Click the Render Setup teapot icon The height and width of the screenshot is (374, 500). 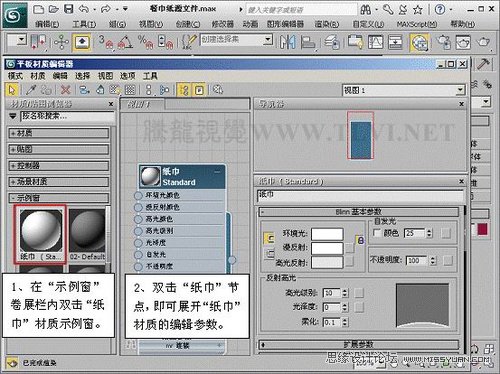click(x=444, y=42)
